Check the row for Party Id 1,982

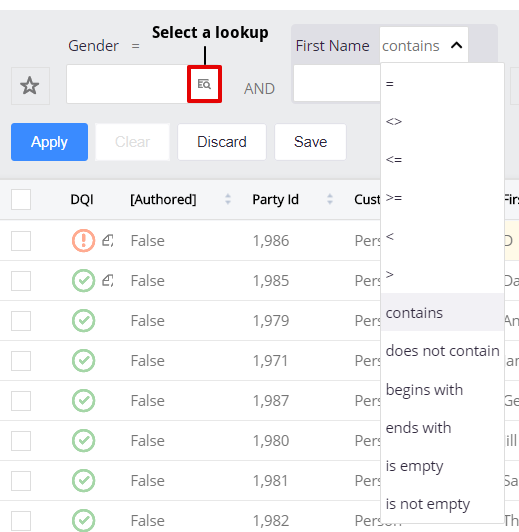[x=21, y=521]
